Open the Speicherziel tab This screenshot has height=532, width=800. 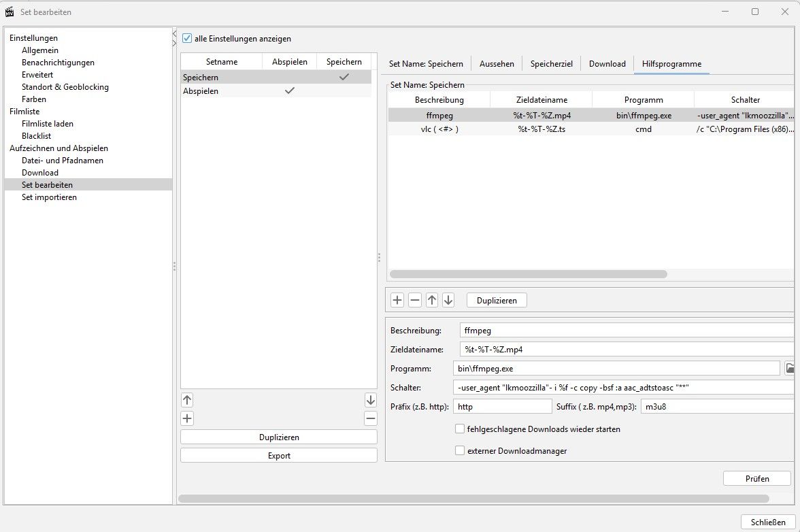point(551,64)
